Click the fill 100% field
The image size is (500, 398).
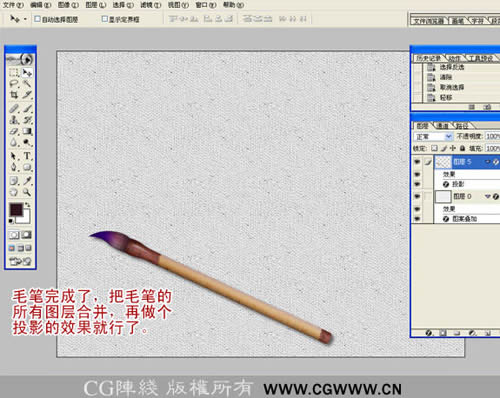coord(493,148)
